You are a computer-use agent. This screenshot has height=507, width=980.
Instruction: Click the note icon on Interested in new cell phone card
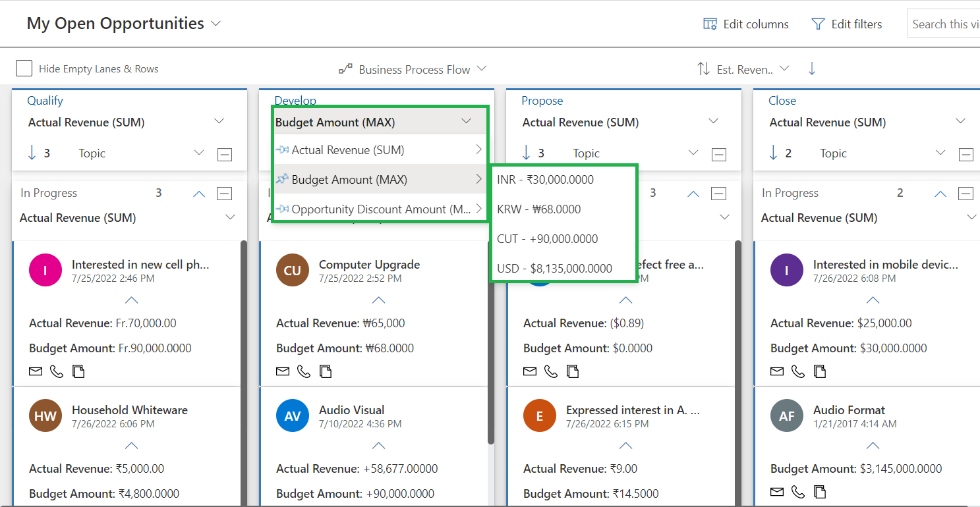pyautogui.click(x=78, y=372)
